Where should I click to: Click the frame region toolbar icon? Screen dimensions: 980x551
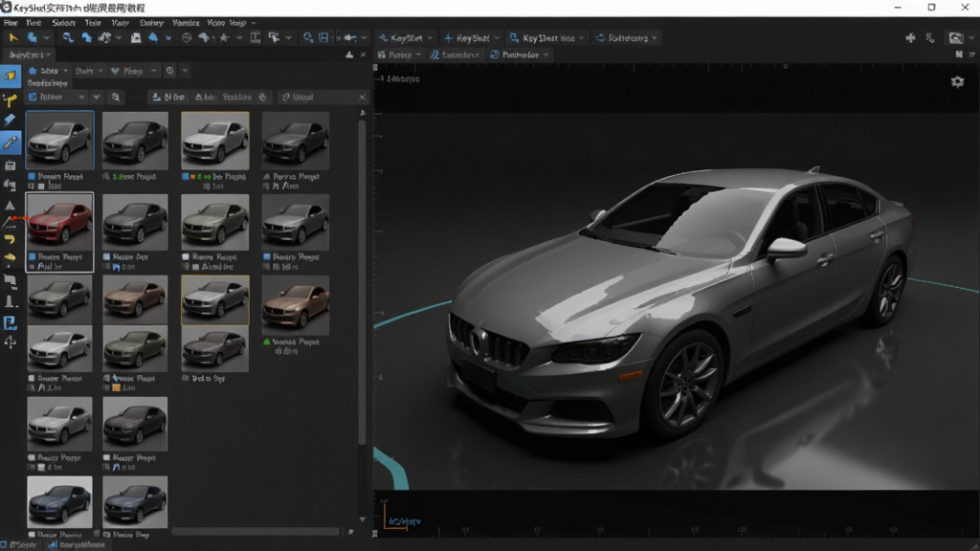255,38
